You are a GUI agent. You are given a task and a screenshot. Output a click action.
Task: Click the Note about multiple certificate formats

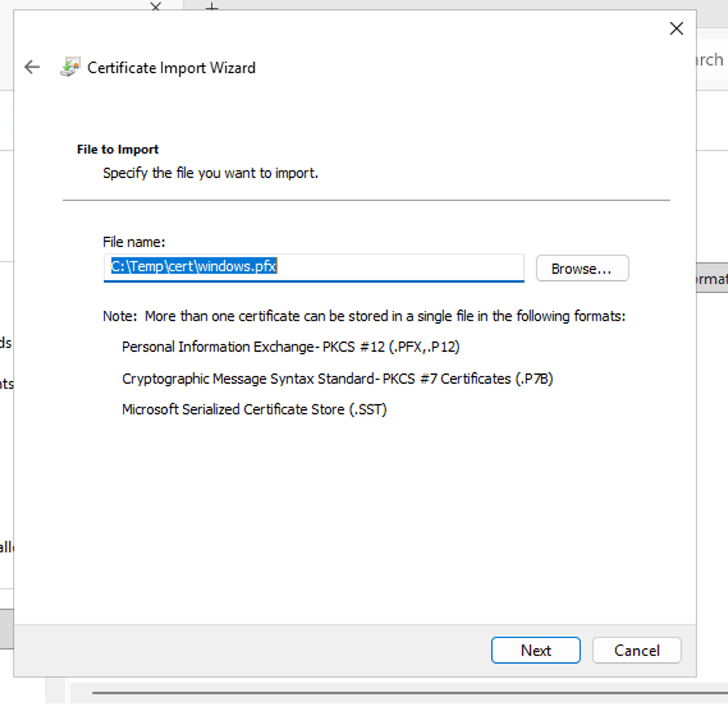[x=363, y=316]
